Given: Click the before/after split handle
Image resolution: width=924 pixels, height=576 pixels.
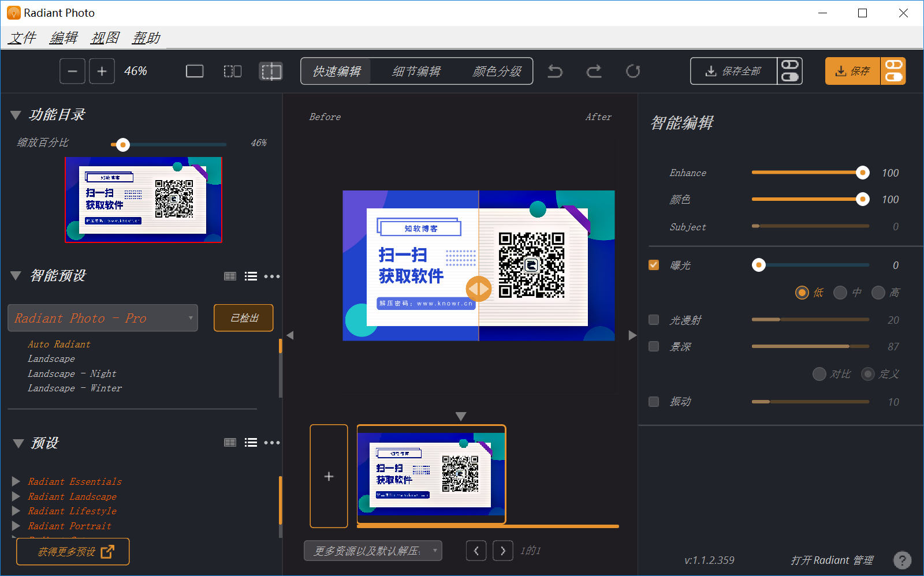Looking at the screenshot, I should pyautogui.click(x=479, y=289).
